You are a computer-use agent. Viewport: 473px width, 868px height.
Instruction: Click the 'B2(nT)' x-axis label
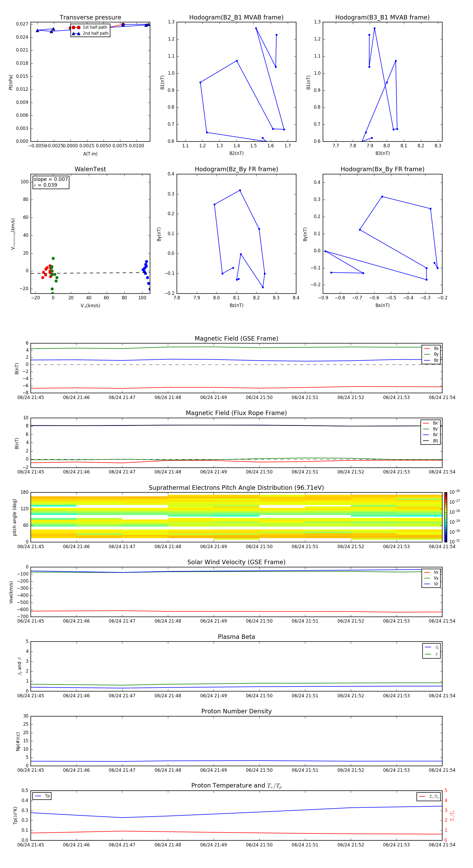pos(236,153)
